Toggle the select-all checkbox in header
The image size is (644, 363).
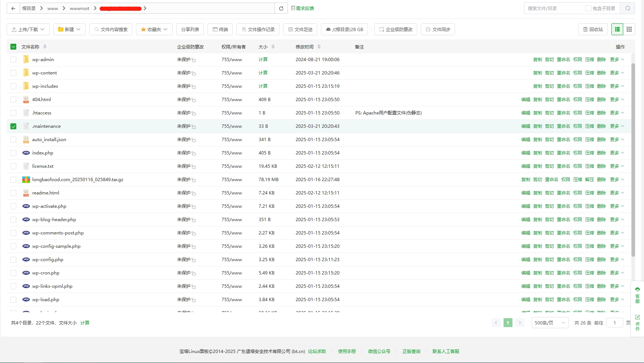(x=13, y=47)
